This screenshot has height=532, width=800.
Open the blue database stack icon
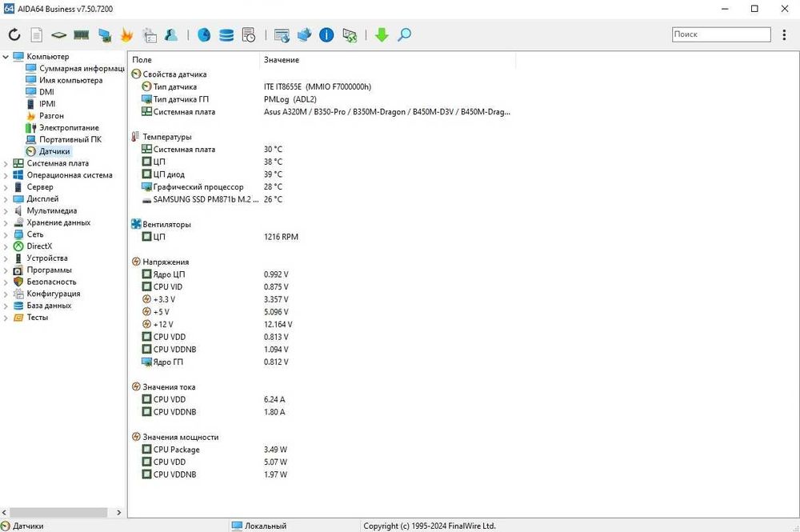coord(226,34)
